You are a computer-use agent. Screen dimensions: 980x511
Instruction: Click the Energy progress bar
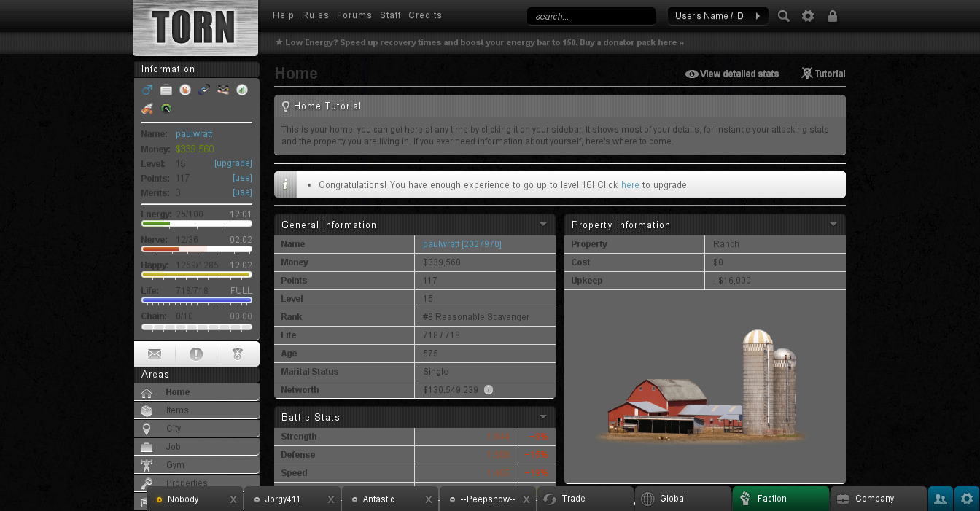[196, 224]
